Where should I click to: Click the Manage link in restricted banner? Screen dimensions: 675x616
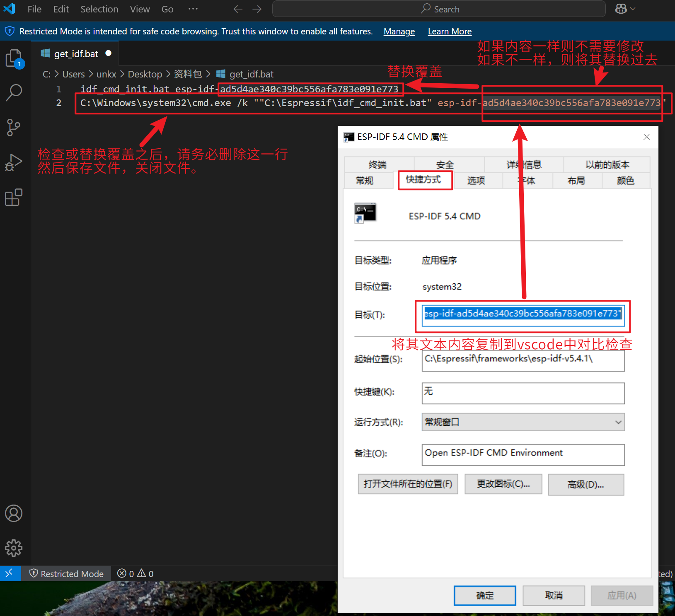pyautogui.click(x=399, y=31)
